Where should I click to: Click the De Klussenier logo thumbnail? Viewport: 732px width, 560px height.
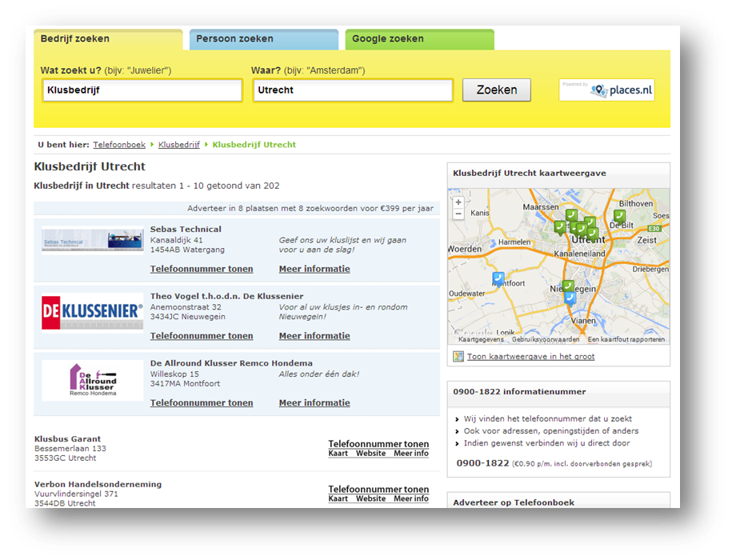93,312
